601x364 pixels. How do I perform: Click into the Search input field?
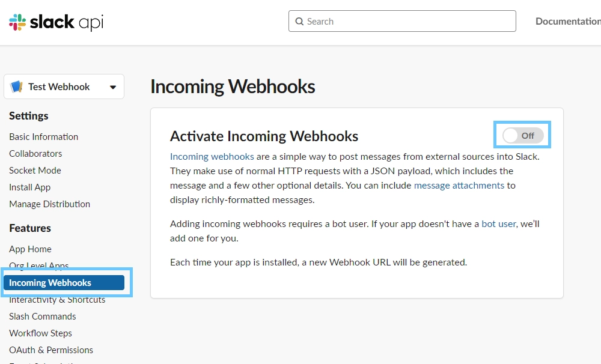point(402,21)
